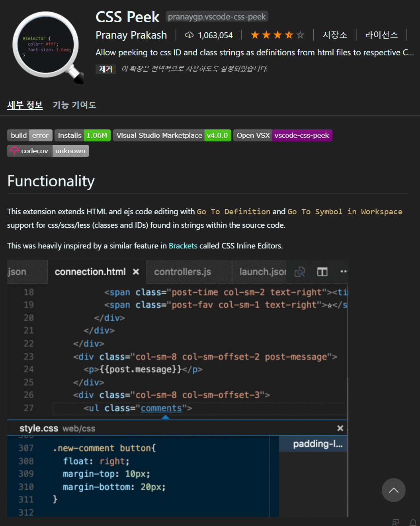420x526 pixels.
Task: Click the installs 1.06M badge
Action: coord(82,135)
